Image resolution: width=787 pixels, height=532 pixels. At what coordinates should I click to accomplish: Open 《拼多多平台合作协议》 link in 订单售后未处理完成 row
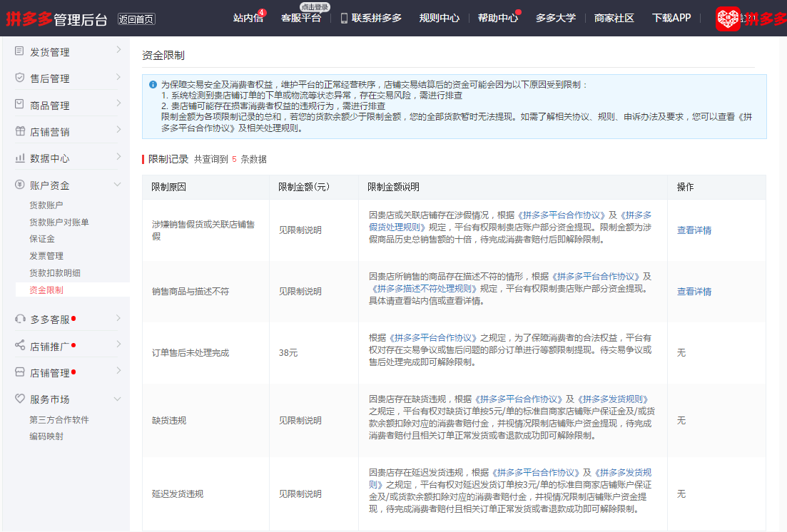(x=433, y=338)
